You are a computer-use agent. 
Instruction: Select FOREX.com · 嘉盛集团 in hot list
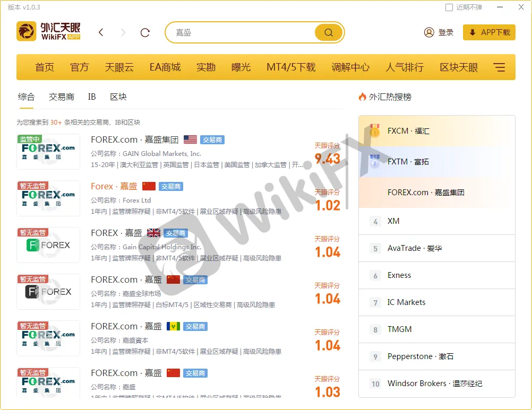[437, 193]
